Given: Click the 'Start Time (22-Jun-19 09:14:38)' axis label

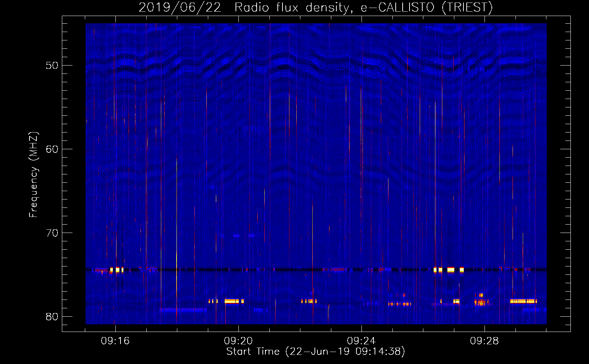Looking at the screenshot, I should 316,352.
